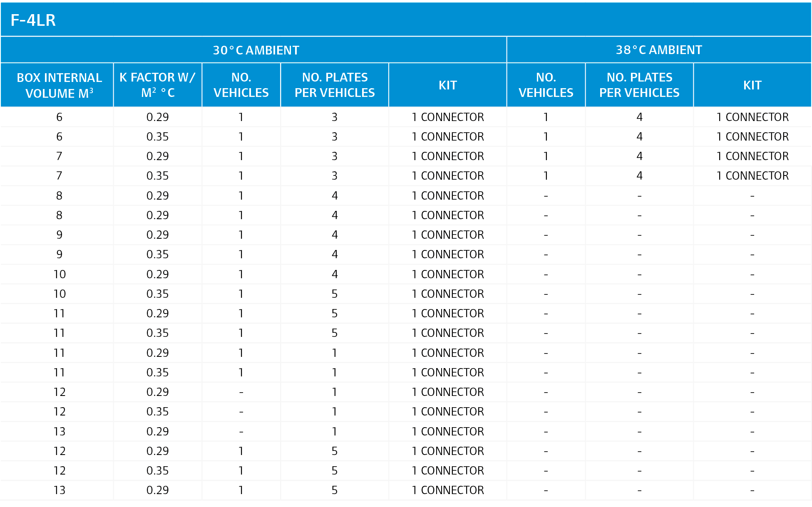Image resolution: width=812 pixels, height=507 pixels.
Task: Select K factor 0.35 in the volume 7 row
Action: pyautogui.click(x=157, y=176)
